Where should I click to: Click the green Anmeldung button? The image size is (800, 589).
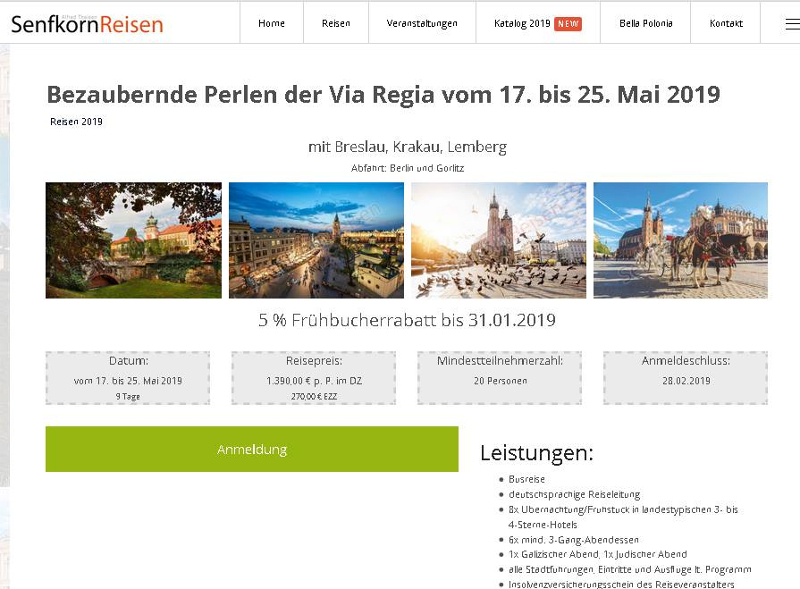pyautogui.click(x=252, y=449)
